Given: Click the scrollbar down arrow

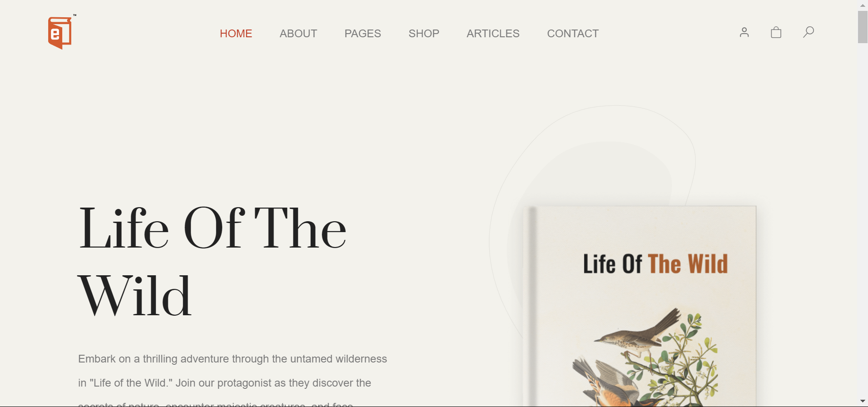Looking at the screenshot, I should pos(863,401).
